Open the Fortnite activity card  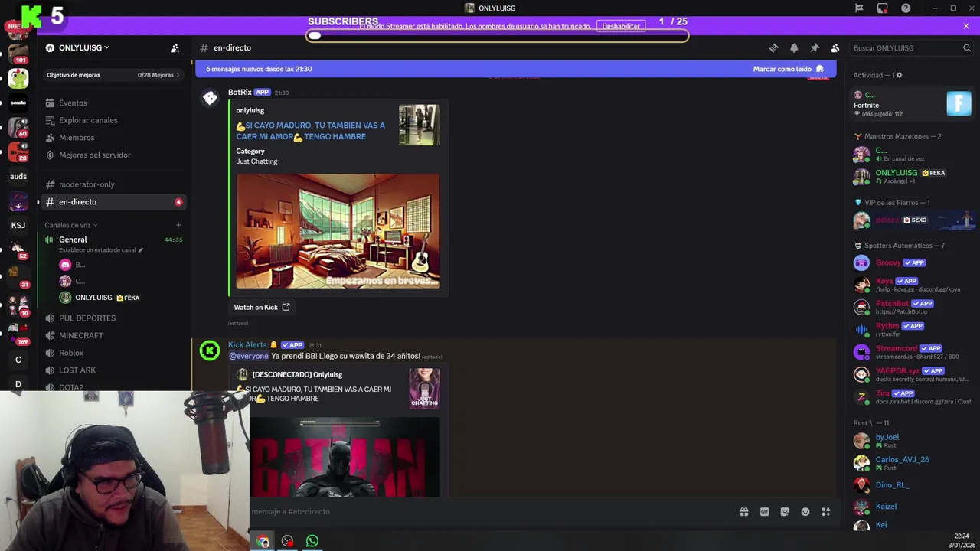pyautogui.click(x=913, y=104)
